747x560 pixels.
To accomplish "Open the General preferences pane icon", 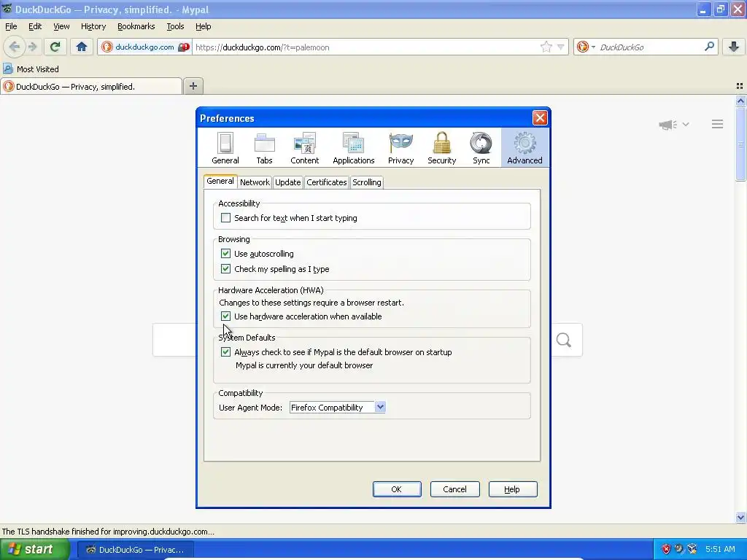I will 225,147.
